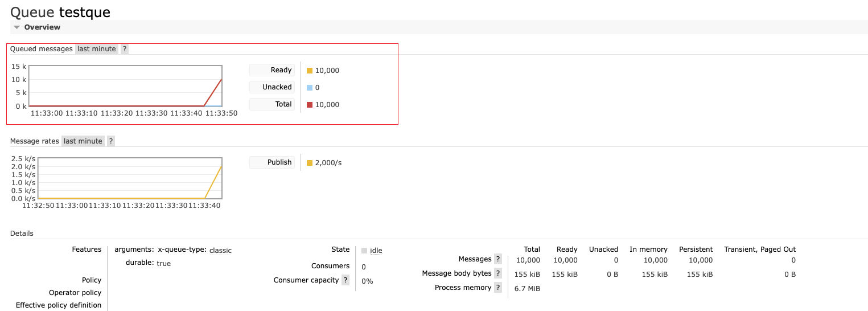
Task: Change Message rates 'last minute' range
Action: (x=83, y=141)
